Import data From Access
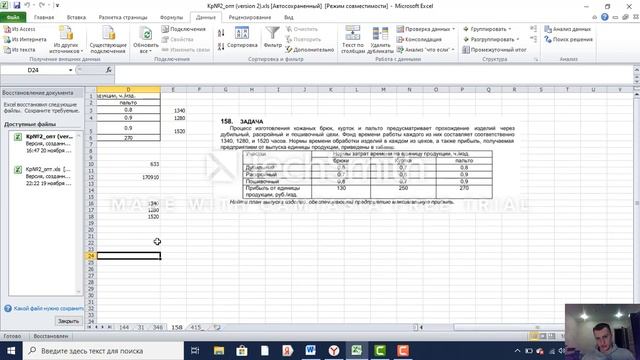This screenshot has width=640, height=360. pyautogui.click(x=20, y=29)
